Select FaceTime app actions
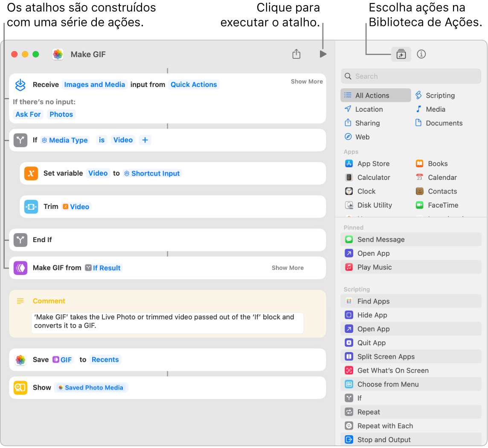488x448 pixels. point(442,205)
